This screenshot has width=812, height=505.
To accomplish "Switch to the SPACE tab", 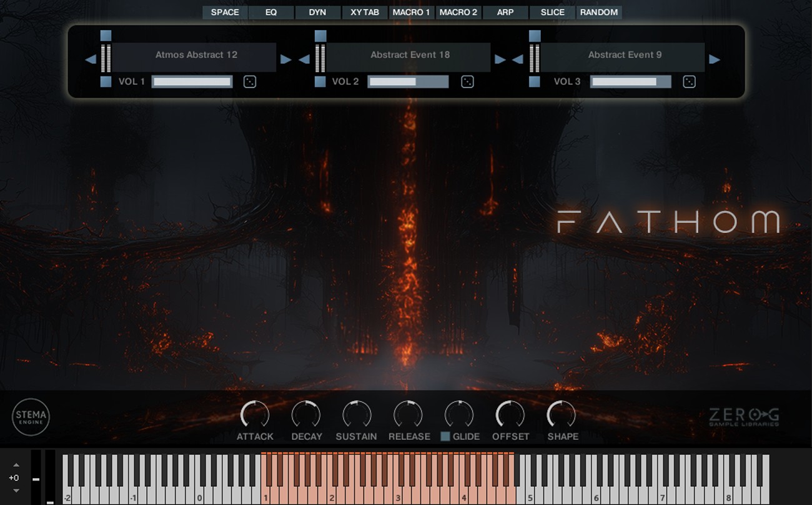I will [x=224, y=12].
